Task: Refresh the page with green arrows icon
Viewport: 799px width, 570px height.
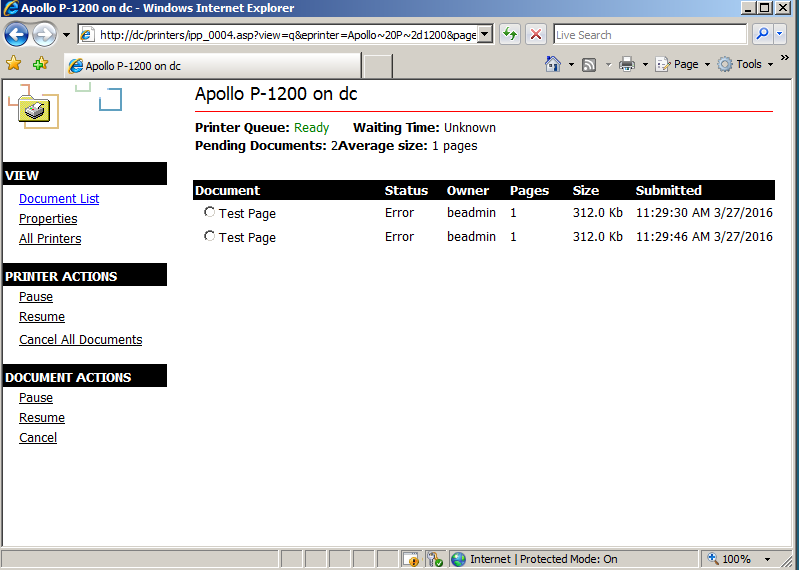Action: 510,35
